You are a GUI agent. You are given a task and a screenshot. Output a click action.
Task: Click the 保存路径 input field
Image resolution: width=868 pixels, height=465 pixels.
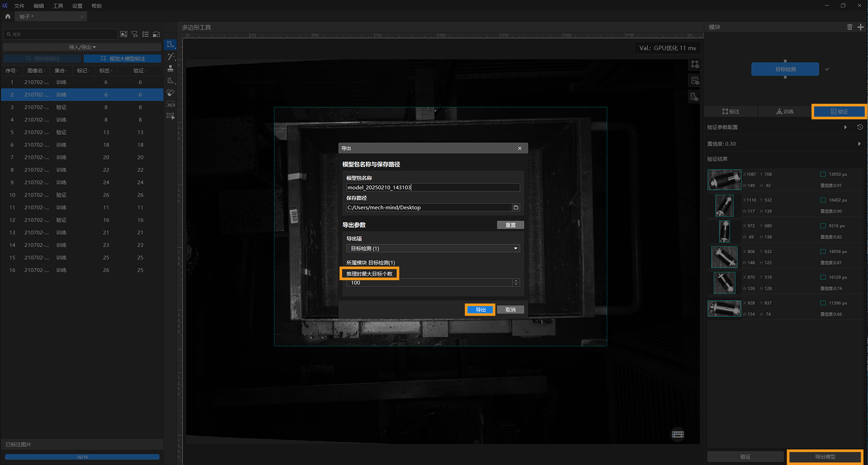(x=429, y=208)
